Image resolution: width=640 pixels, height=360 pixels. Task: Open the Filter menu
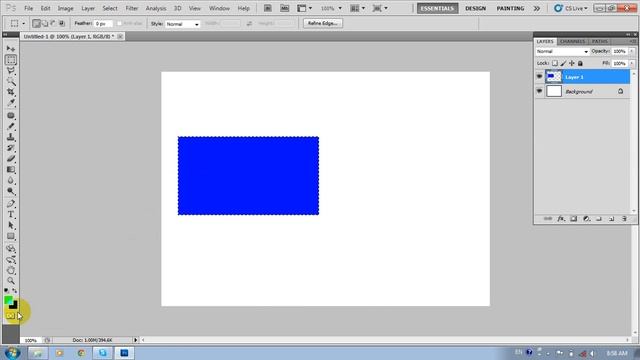(x=131, y=8)
